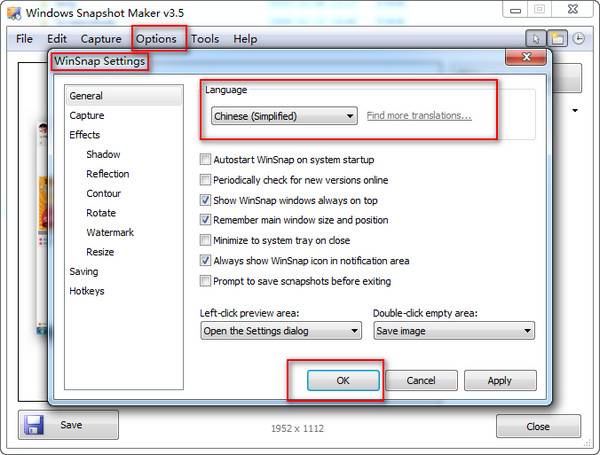
Task: Click the Cancel button
Action: click(x=421, y=380)
